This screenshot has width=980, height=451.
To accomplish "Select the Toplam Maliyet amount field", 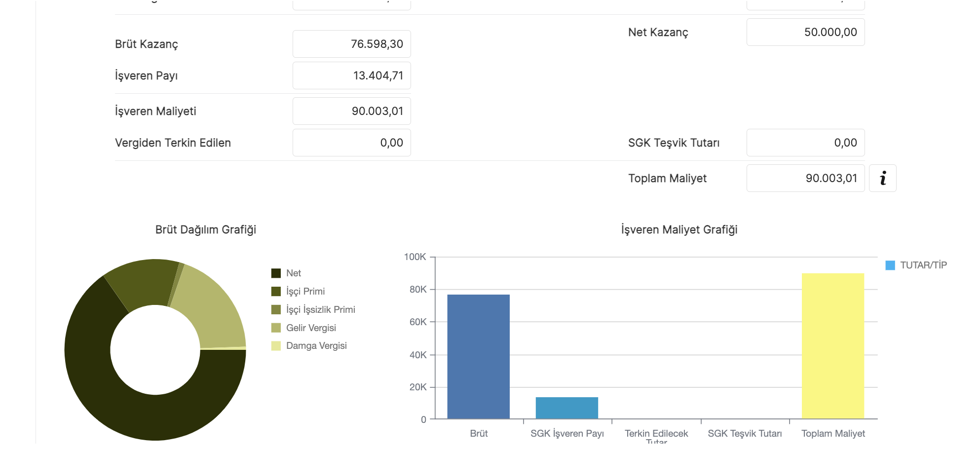I will (806, 178).
